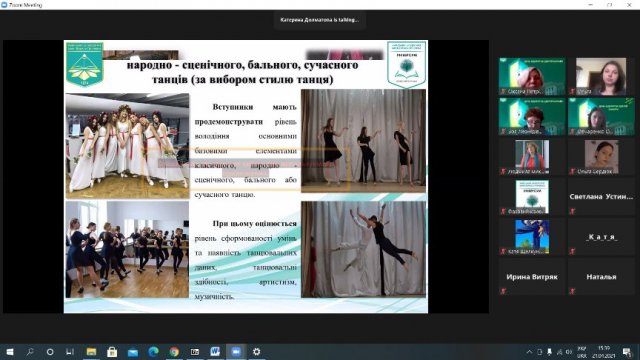Open File Explorer from the taskbar

[91, 351]
